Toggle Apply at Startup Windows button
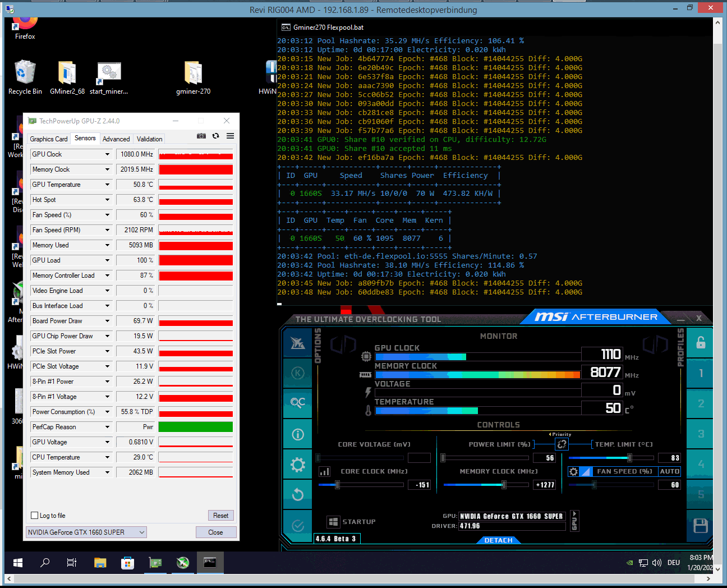 pyautogui.click(x=333, y=522)
